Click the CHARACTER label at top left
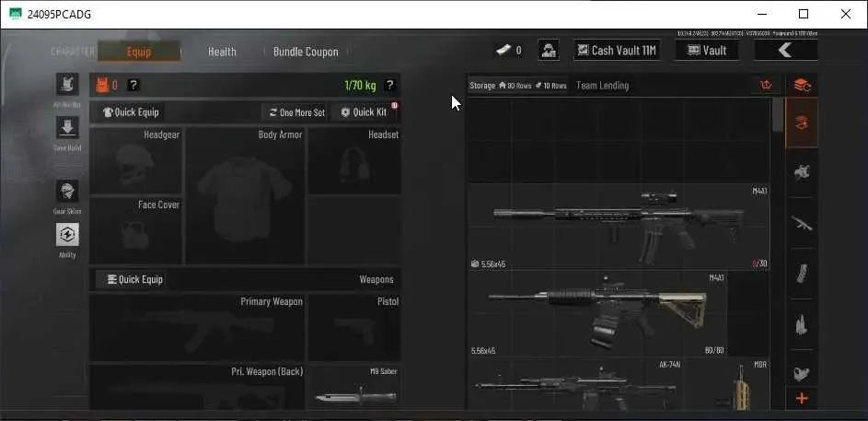868x421 pixels. (73, 52)
